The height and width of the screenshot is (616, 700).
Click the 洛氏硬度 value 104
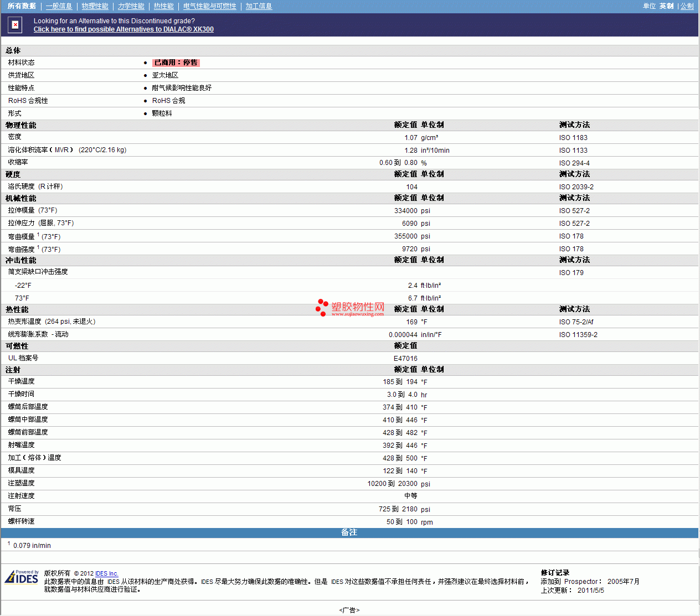point(412,187)
